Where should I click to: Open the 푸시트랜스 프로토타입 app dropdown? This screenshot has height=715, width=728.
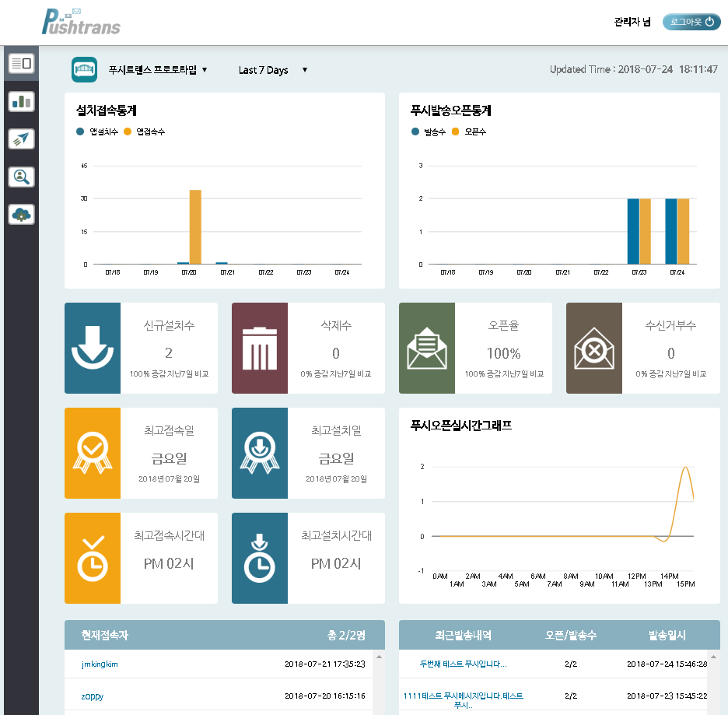(158, 70)
